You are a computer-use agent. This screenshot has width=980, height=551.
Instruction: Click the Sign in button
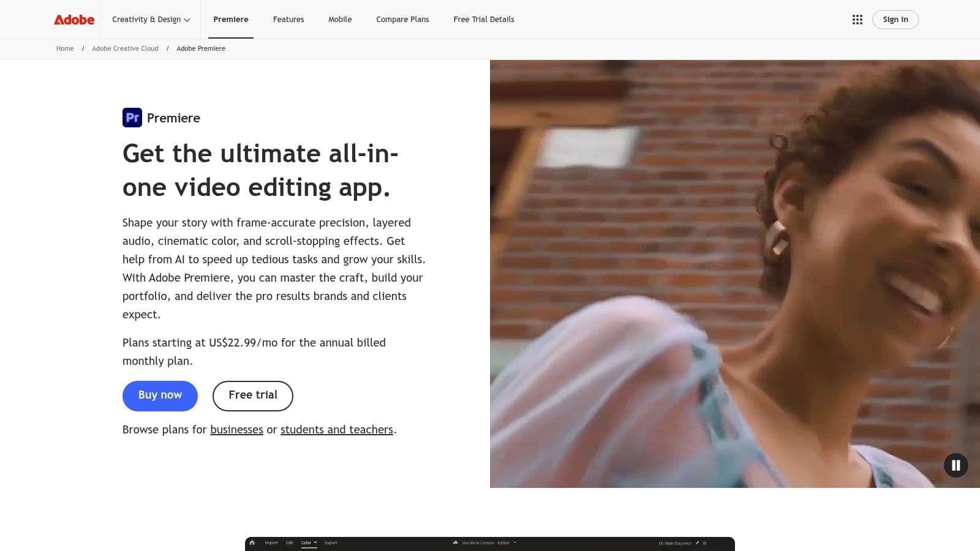tap(895, 20)
